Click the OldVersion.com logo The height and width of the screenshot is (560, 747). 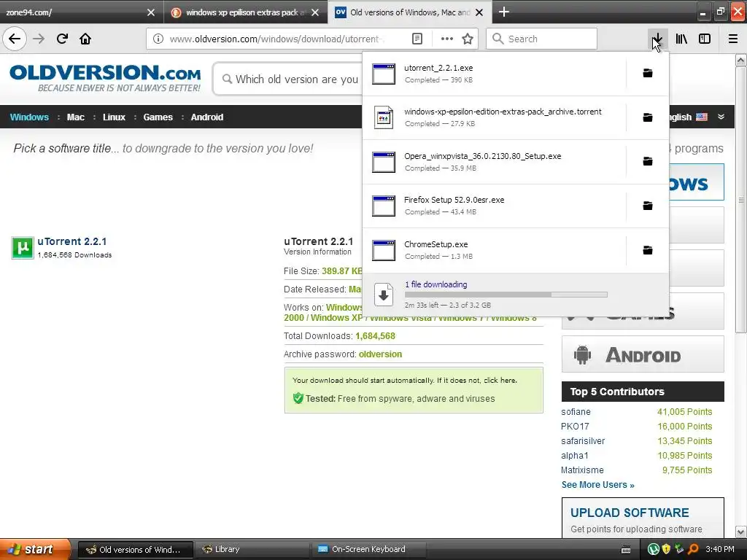[105, 79]
